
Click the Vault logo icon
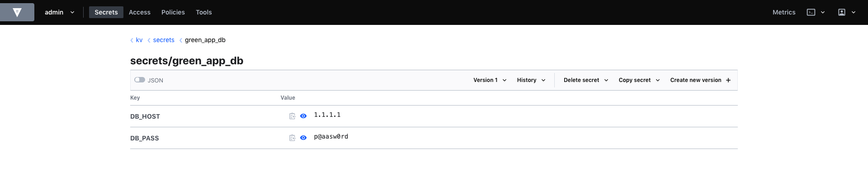coord(17,12)
